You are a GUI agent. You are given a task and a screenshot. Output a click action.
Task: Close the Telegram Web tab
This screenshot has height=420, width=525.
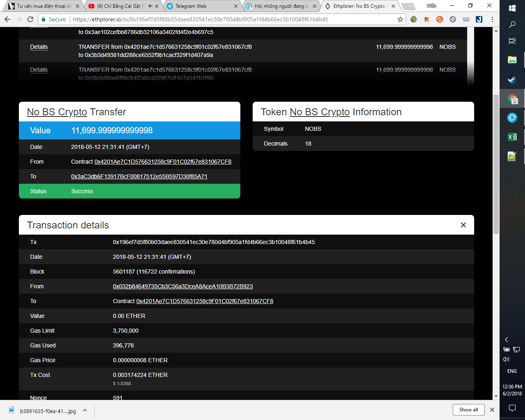(236, 6)
